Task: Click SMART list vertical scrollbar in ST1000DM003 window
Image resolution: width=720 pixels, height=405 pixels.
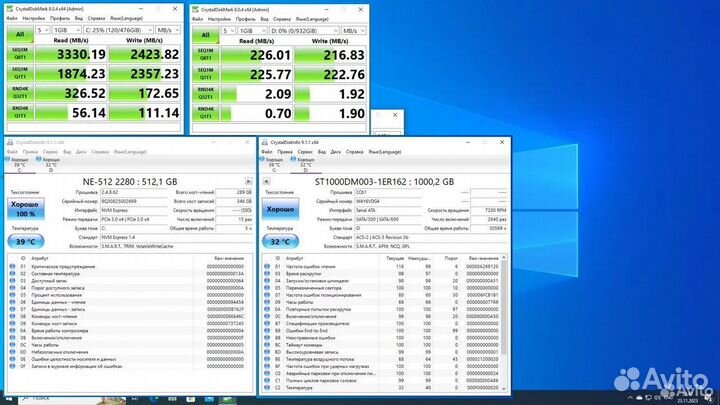Action: pos(504,321)
